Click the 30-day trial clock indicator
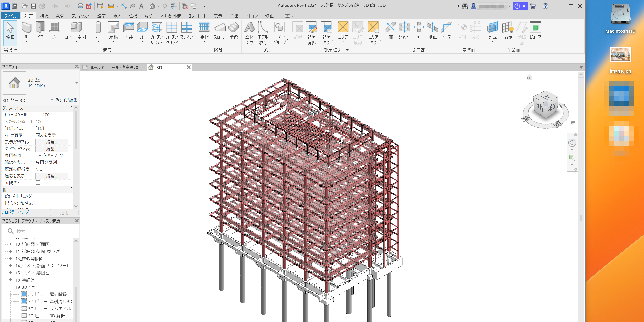Screen dimensions: 644x322 (520, 6)
